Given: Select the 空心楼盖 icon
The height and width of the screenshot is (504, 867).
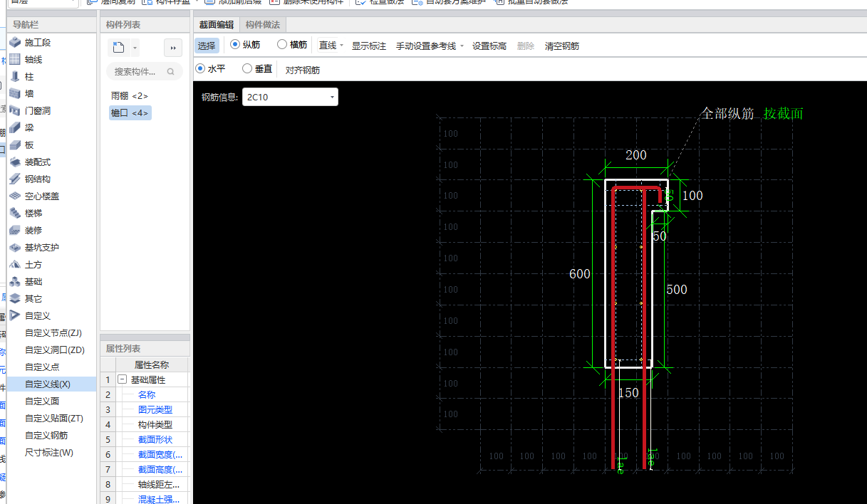Looking at the screenshot, I should click(15, 196).
